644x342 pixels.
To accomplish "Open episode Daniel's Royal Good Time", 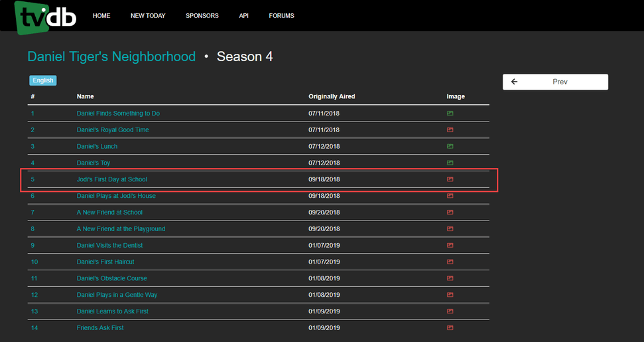I will pyautogui.click(x=113, y=130).
